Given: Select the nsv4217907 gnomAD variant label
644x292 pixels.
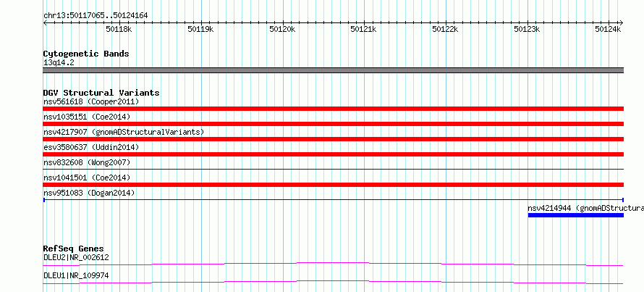Looking at the screenshot, I should click(124, 132).
